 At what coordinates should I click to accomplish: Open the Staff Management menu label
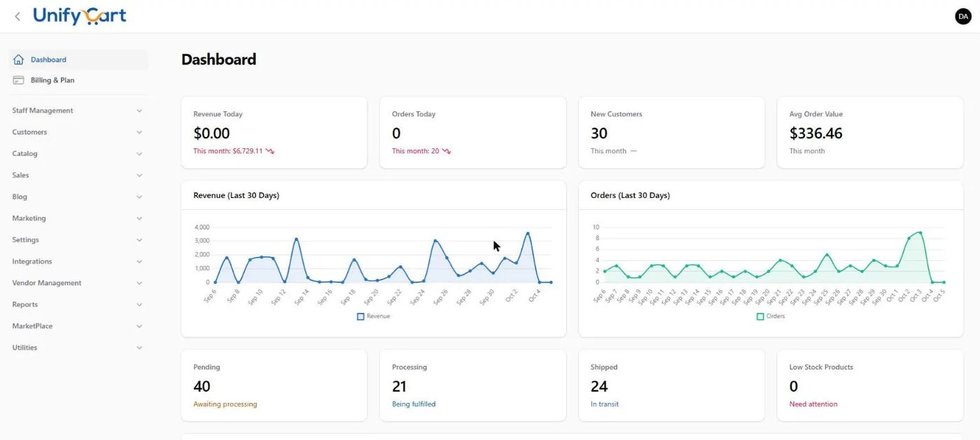coord(43,111)
